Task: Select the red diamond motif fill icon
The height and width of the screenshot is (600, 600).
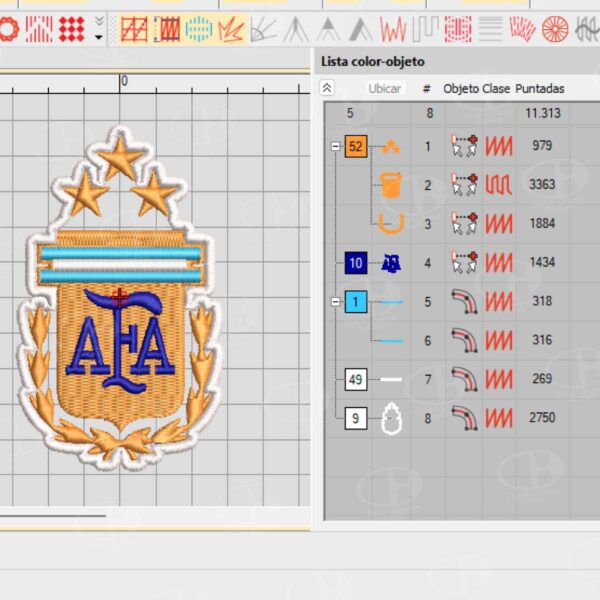Action: (72, 29)
